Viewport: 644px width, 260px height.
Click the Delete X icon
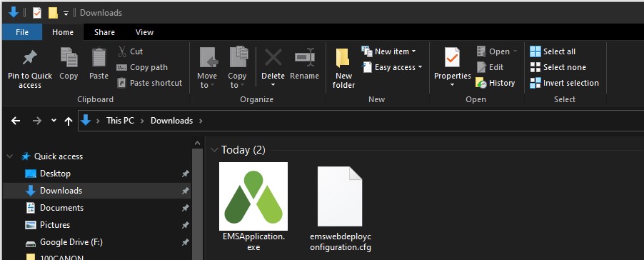(273, 58)
